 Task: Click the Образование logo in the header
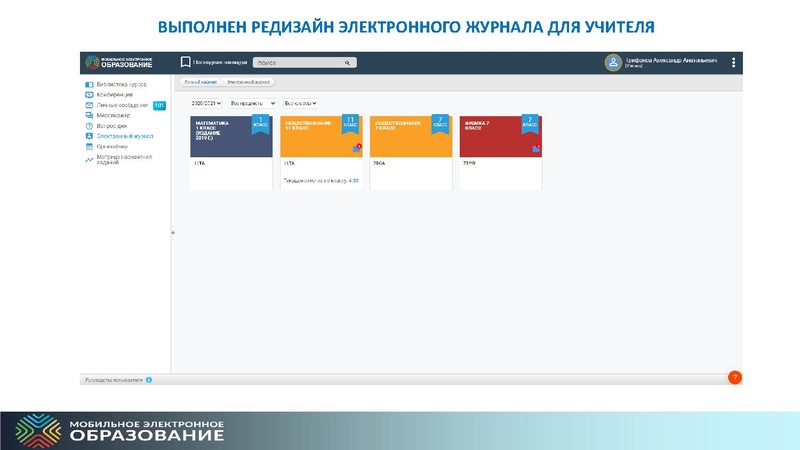119,62
